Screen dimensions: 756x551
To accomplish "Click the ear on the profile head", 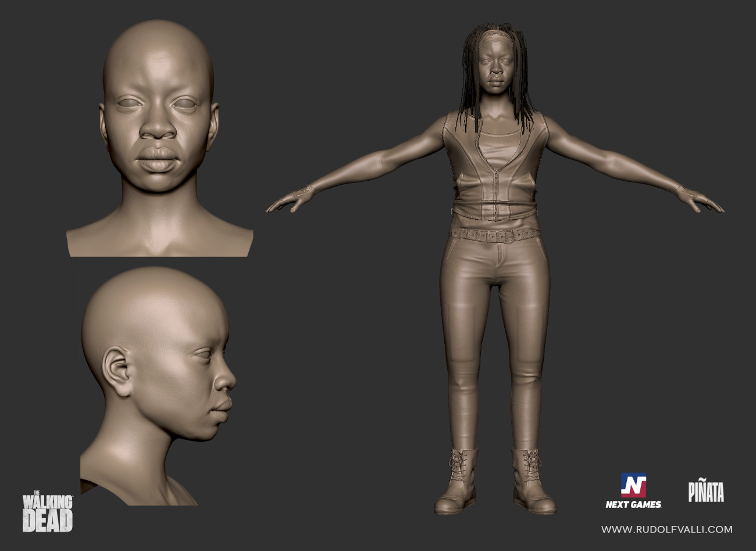I will pos(117,373).
